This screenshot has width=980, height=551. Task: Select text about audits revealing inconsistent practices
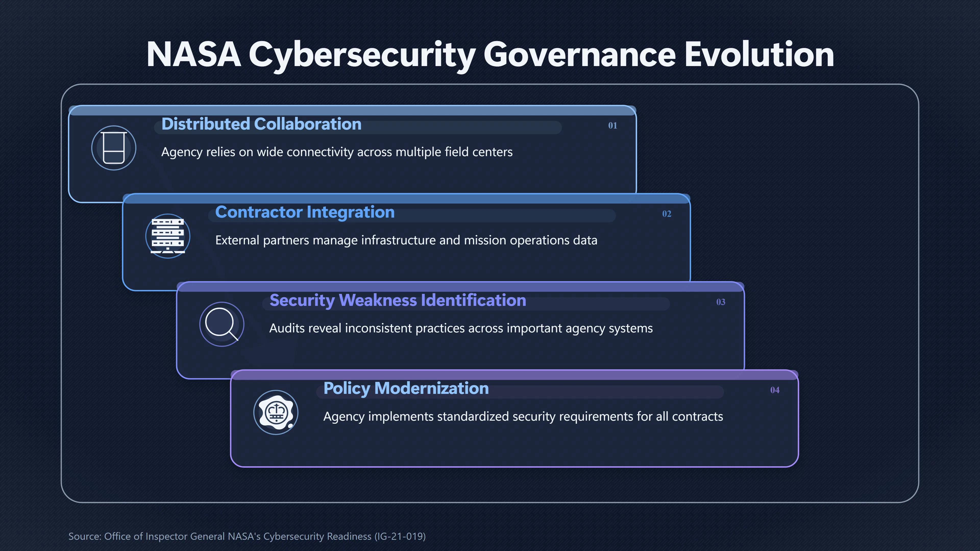[461, 329]
